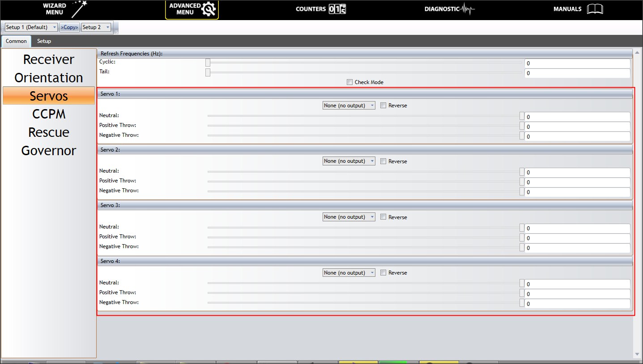Expand Servo 4 output type dropdown
This screenshot has width=643, height=364.
pyautogui.click(x=349, y=273)
